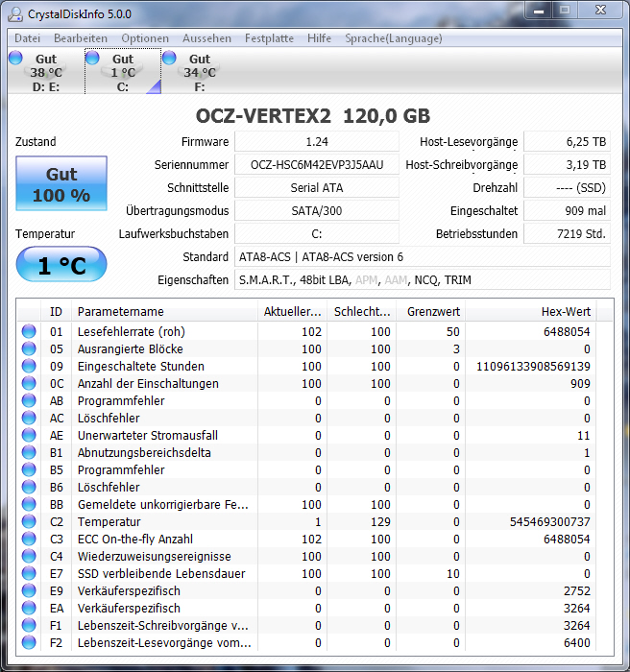Click the status orb in row 09 Eingeschaltete Stunden
Image resolution: width=630 pixels, height=672 pixels.
tap(29, 366)
